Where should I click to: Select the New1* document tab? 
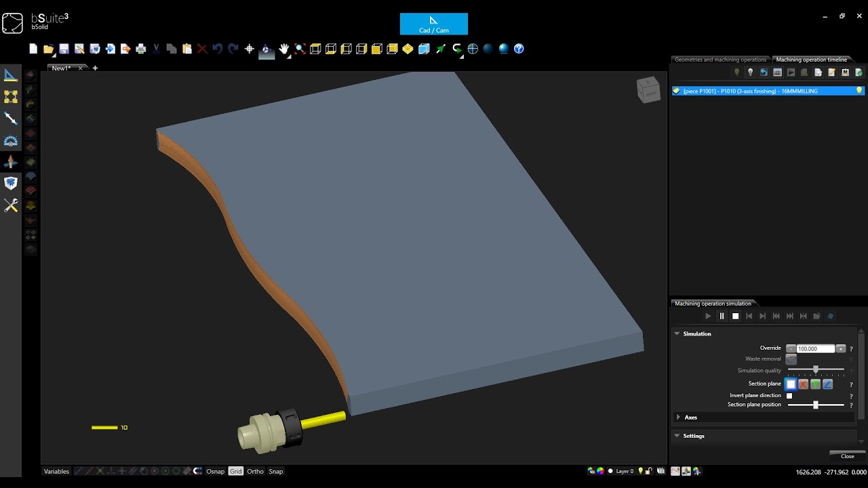click(62, 68)
